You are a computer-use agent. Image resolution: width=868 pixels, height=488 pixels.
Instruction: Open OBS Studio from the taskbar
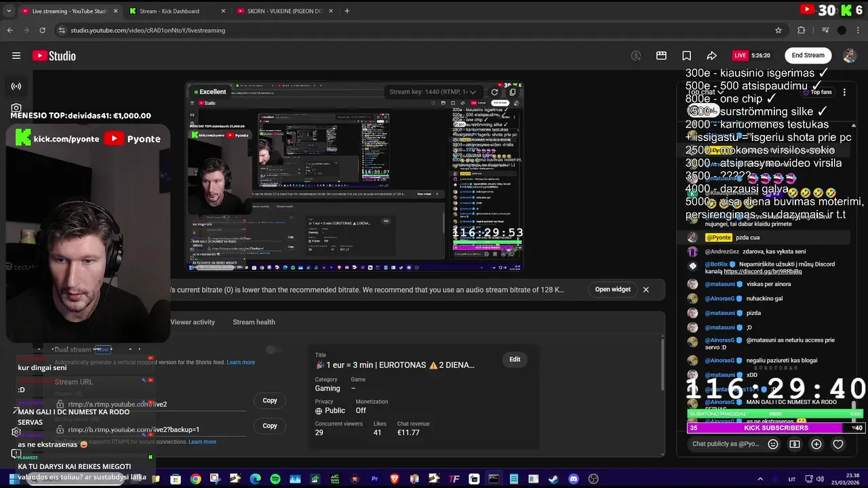tap(593, 479)
